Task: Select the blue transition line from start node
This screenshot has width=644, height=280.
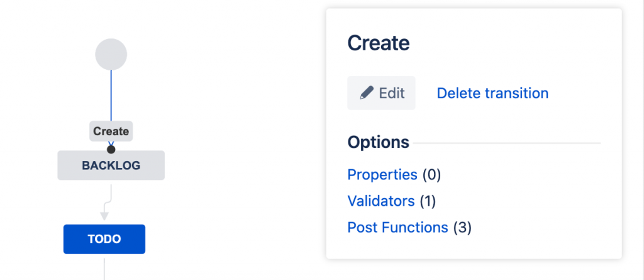Action: [x=111, y=96]
